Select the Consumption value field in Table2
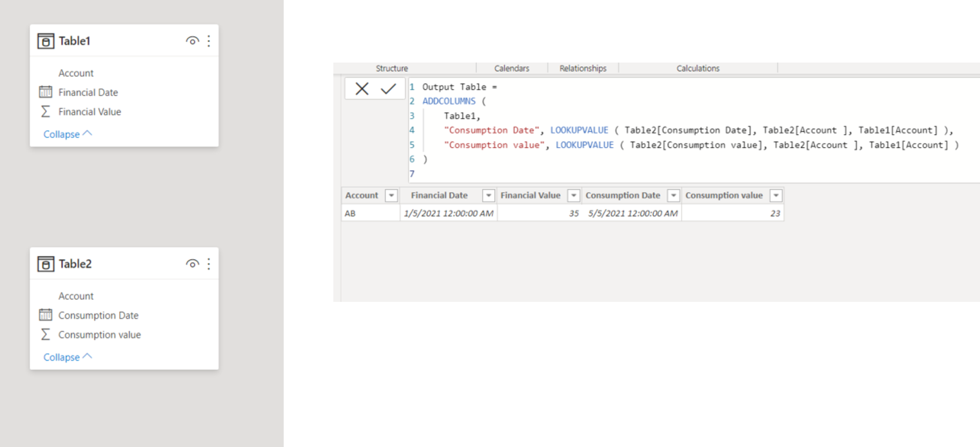 99,335
